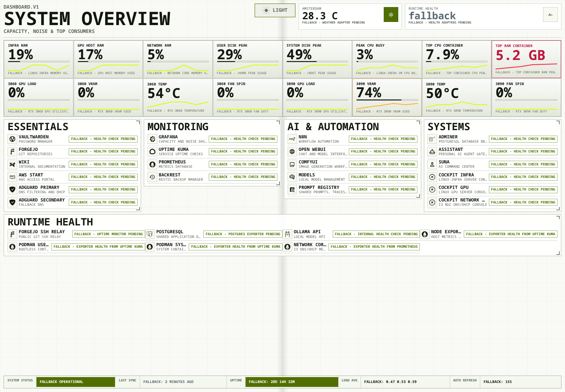Click the "28.3 C" Amsterdam temperature

click(x=320, y=16)
